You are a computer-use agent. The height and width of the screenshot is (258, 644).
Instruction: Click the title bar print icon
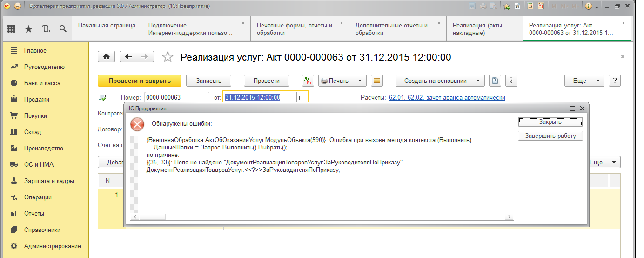(483, 7)
